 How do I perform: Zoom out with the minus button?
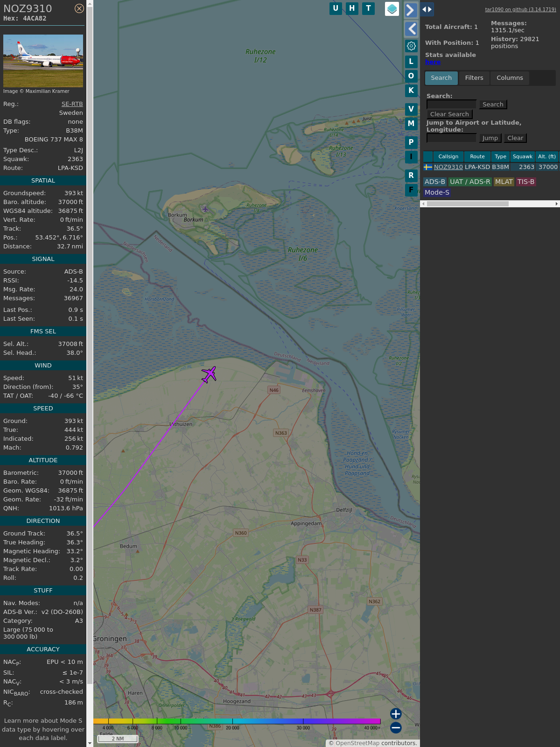tap(396, 727)
